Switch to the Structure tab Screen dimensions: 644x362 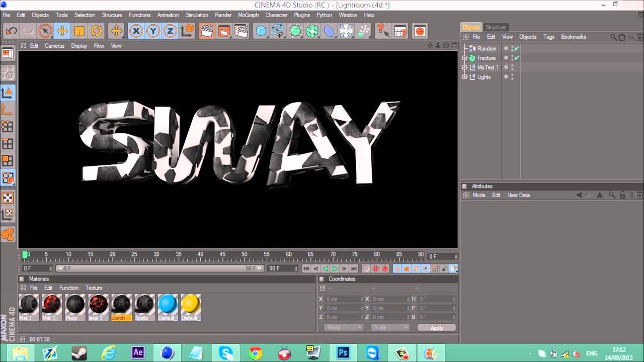tap(496, 27)
